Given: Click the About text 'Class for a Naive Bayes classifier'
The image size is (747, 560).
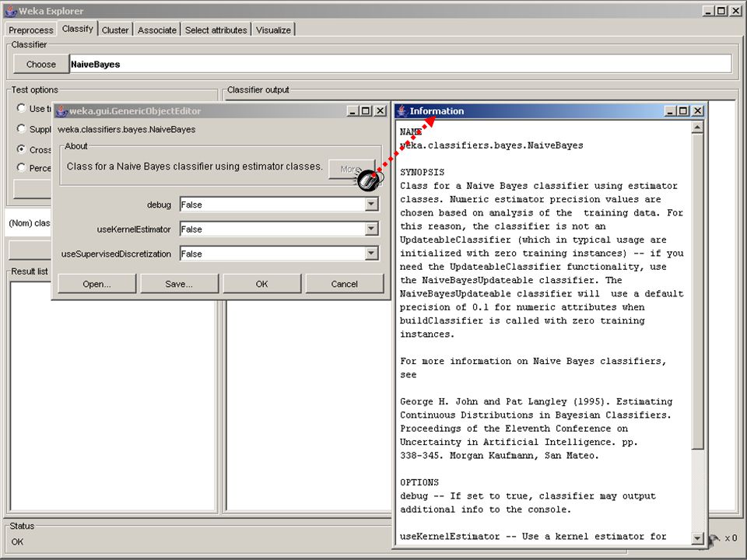Looking at the screenshot, I should point(195,166).
